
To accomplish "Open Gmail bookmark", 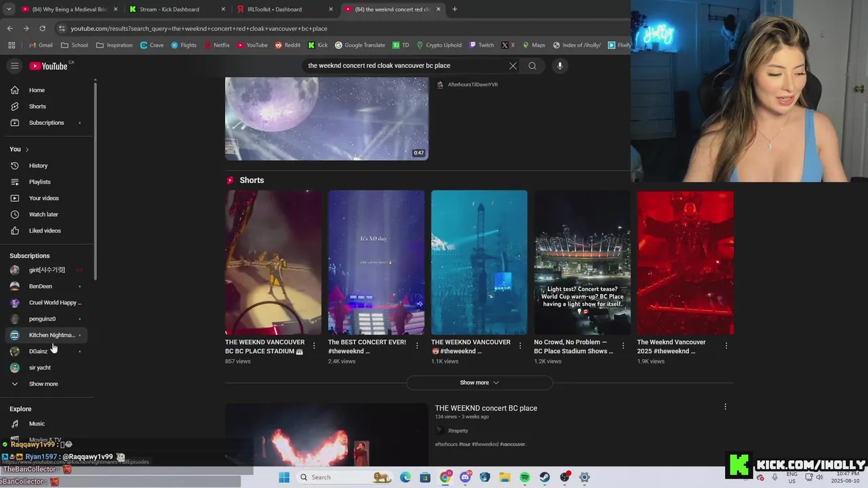I will point(41,45).
